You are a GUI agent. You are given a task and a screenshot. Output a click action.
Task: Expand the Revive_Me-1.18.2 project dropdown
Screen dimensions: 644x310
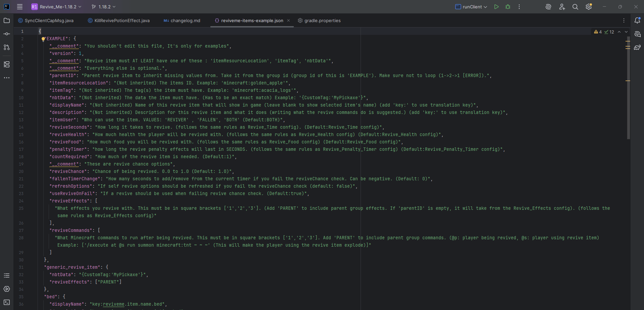click(56, 7)
